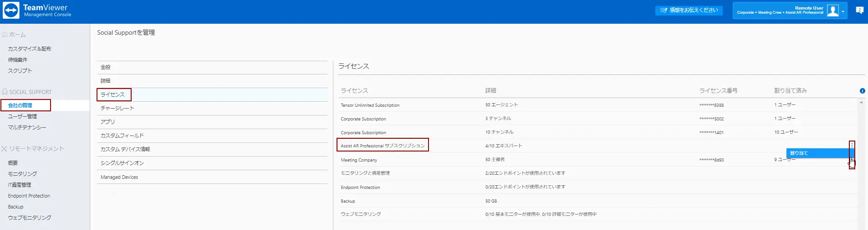The width and height of the screenshot is (868, 230).
Task: Click the ライセンス番号 column header
Action: 718,91
